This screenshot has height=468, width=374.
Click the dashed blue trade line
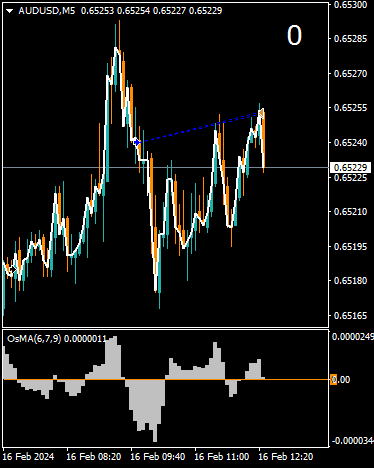(x=199, y=128)
